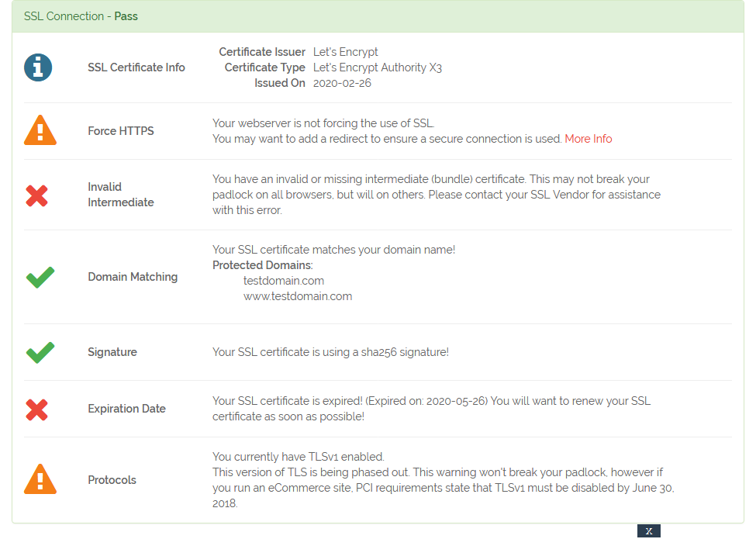Click the value Let's Encrypt Authority X3
Image resolution: width=756 pixels, height=539 pixels.
pyautogui.click(x=378, y=67)
